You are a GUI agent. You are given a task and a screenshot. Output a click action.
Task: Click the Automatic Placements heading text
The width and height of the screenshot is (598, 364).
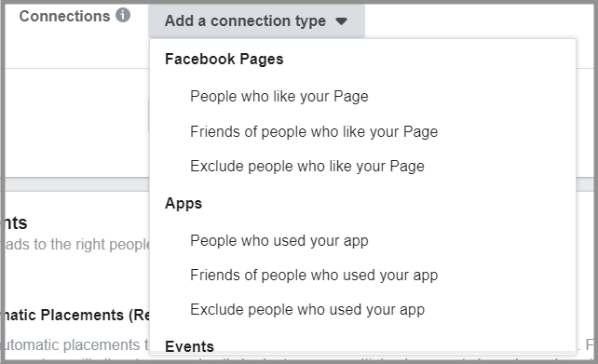[76, 316]
